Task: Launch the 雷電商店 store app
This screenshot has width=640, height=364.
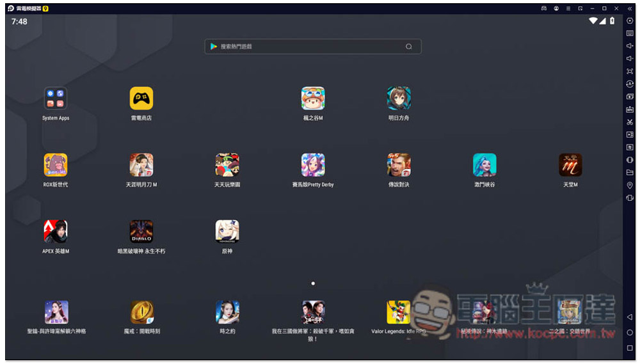Action: tap(141, 99)
